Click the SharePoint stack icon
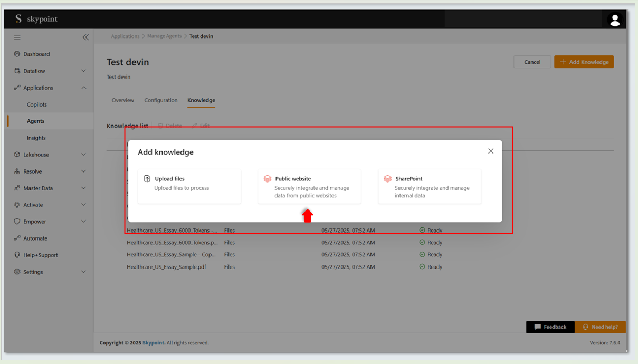638x364 pixels. click(x=388, y=179)
